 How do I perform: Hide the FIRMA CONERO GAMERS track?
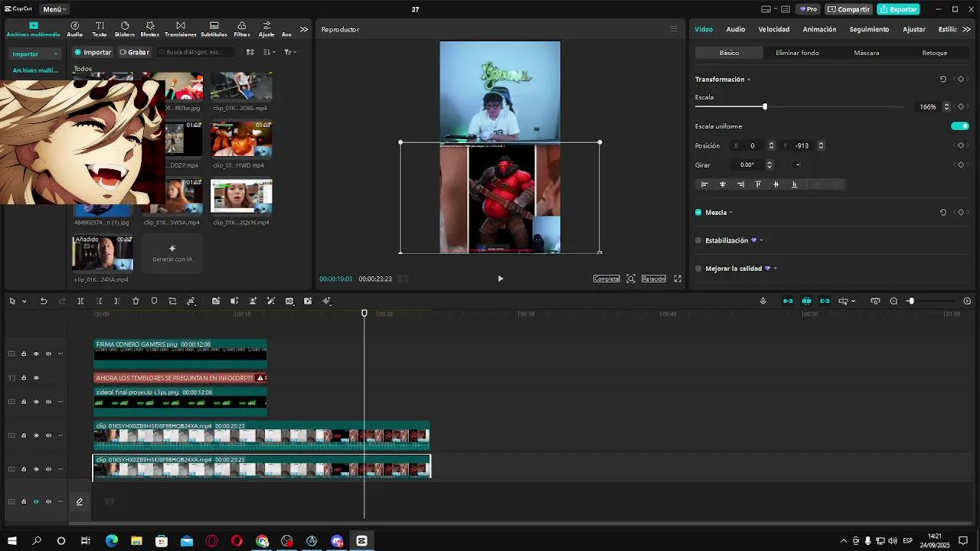(x=36, y=354)
